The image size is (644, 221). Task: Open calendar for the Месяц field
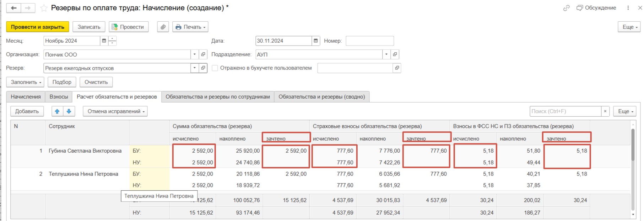click(104, 41)
